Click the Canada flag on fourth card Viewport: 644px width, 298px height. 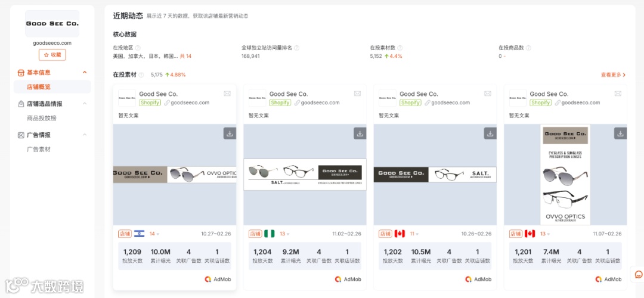530,234
